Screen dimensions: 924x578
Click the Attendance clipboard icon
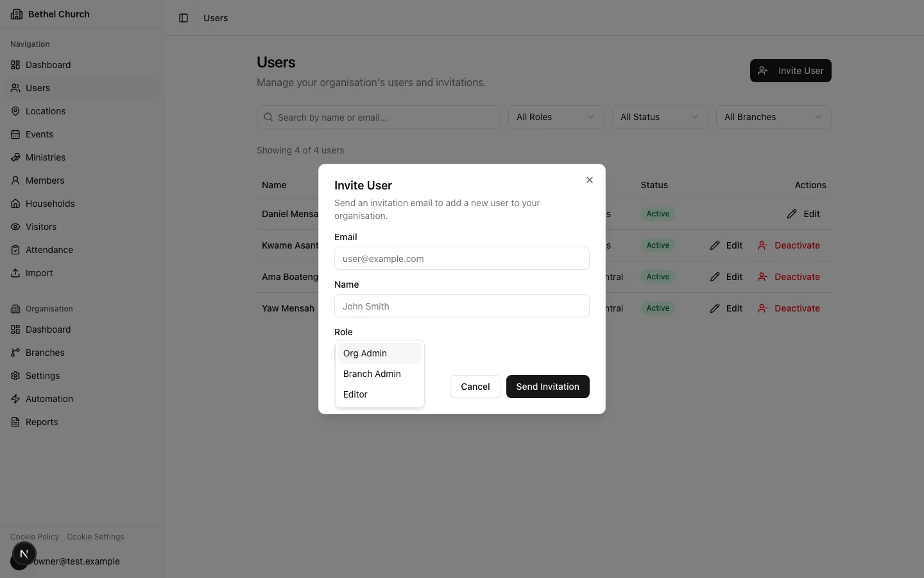click(x=15, y=250)
